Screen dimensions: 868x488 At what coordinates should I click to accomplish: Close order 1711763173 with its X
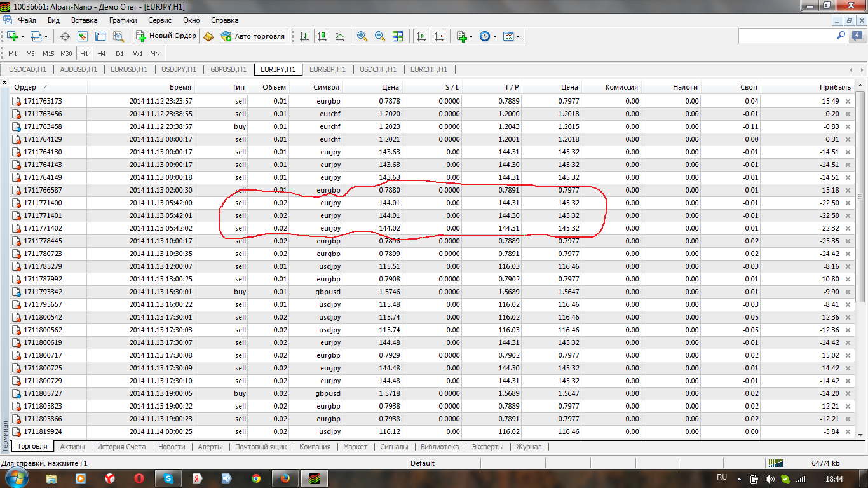point(848,101)
